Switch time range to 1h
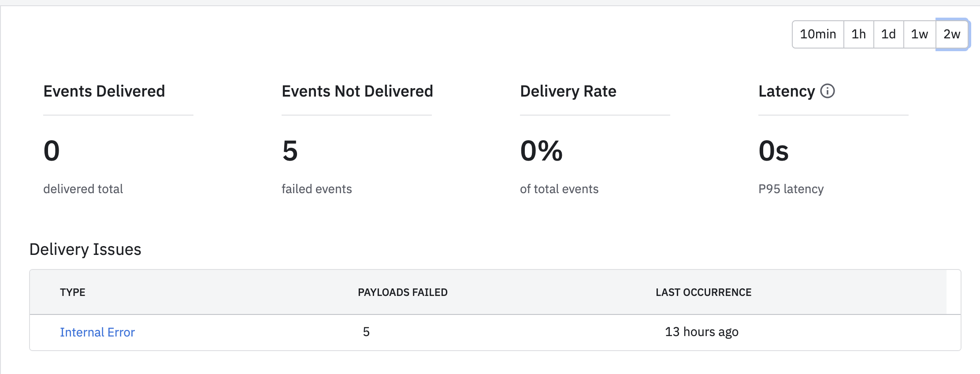The width and height of the screenshot is (980, 374). click(858, 34)
